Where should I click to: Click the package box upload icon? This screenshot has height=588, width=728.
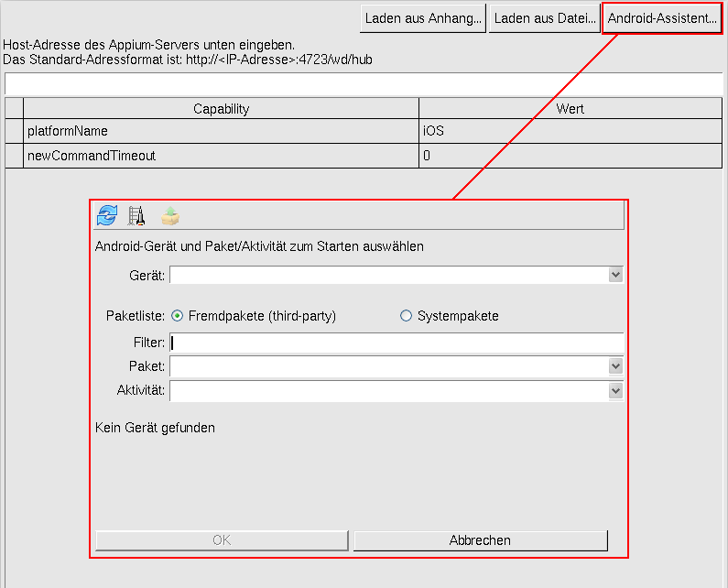(x=170, y=215)
